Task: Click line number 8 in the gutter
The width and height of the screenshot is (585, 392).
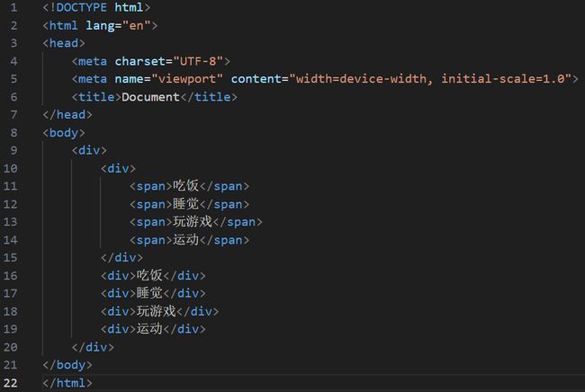Action: pos(13,133)
